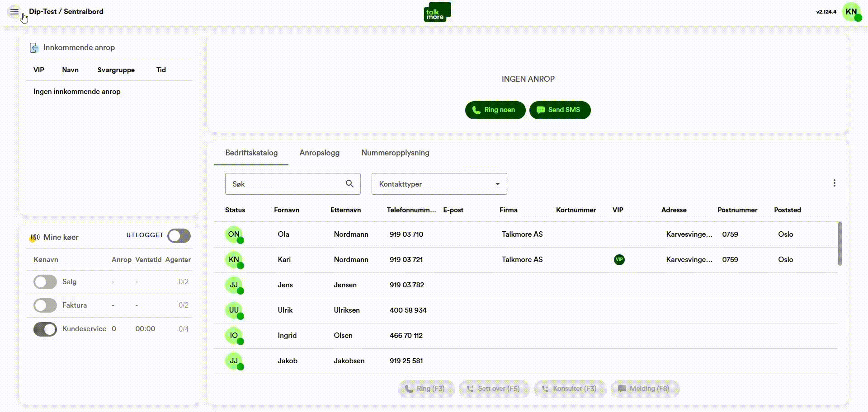Open the Talkmore logo
This screenshot has height=412, width=868.
pyautogui.click(x=437, y=12)
